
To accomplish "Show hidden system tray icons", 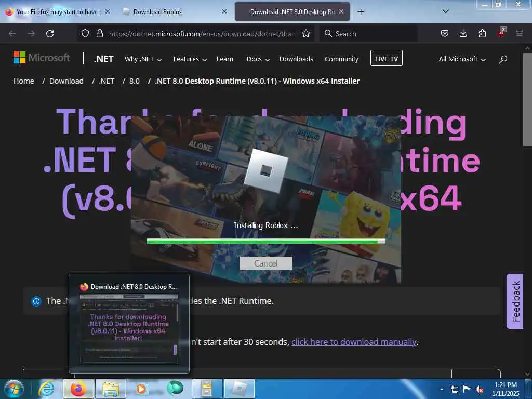I will pos(442,389).
